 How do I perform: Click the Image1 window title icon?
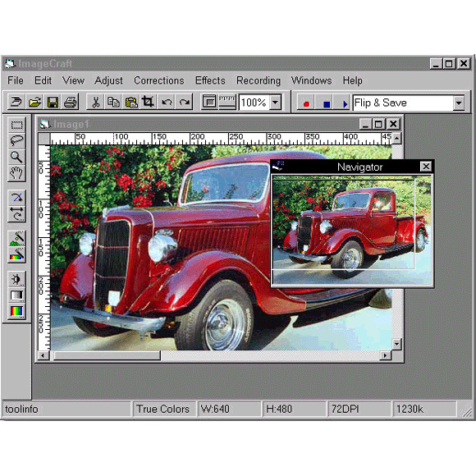tap(45, 124)
